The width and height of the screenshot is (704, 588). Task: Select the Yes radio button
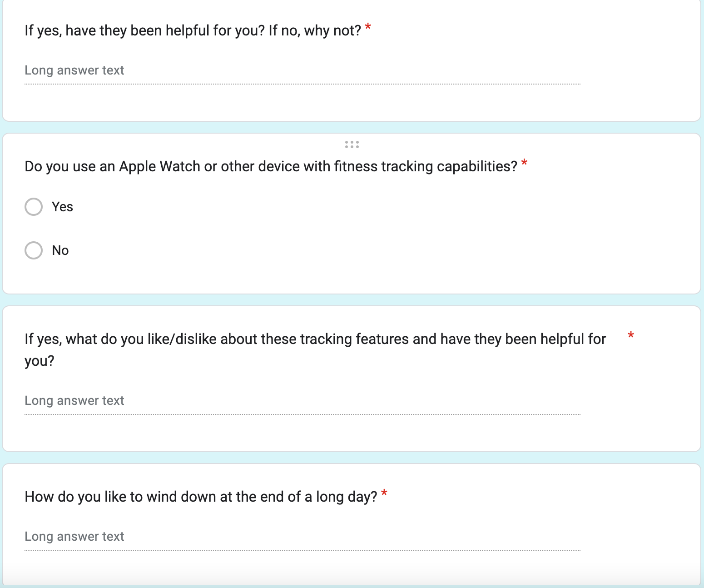click(x=34, y=207)
